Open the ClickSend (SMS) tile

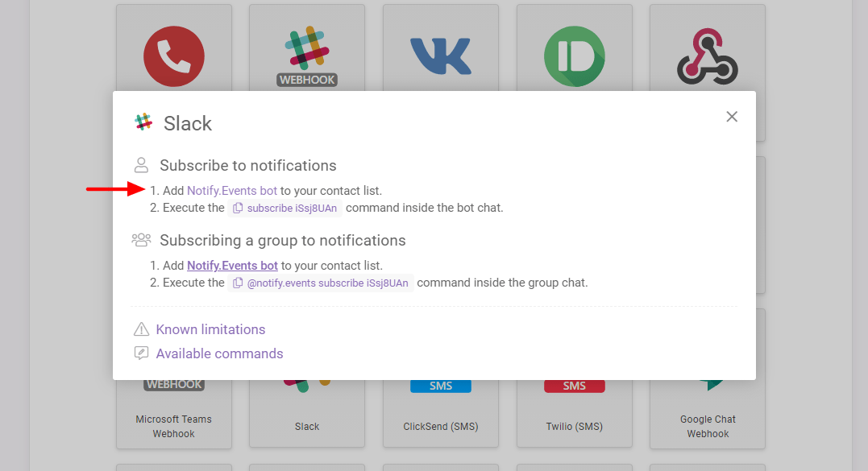pos(441,414)
